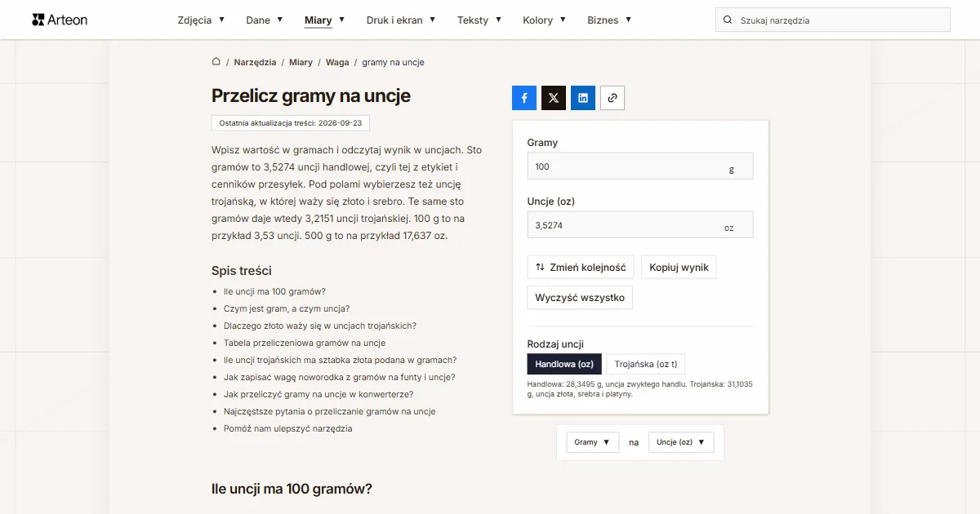Open Narzędzia breadcrumb link
The width and height of the screenshot is (980, 514).
coord(255,62)
